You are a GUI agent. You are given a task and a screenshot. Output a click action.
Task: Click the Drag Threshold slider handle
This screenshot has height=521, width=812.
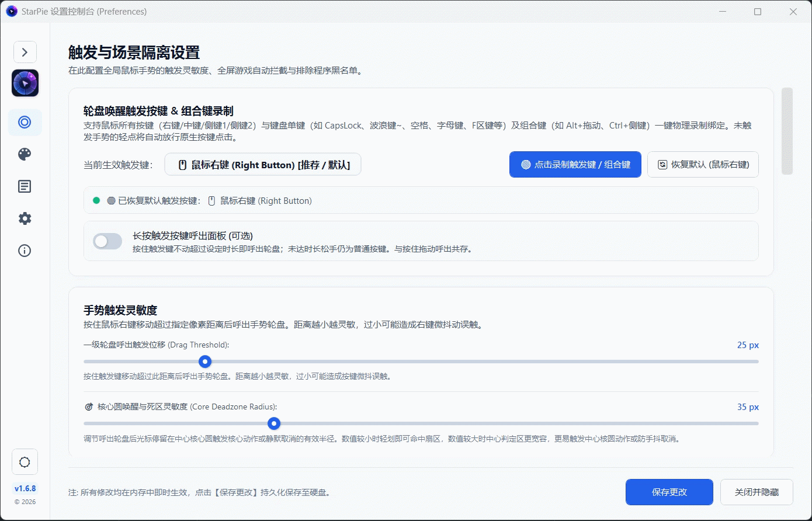click(204, 362)
